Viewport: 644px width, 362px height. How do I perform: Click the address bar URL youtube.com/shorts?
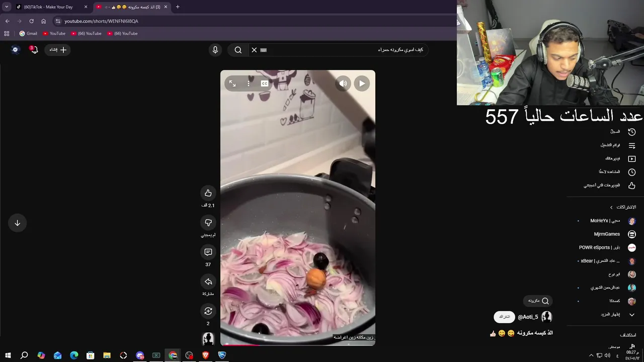click(x=101, y=21)
